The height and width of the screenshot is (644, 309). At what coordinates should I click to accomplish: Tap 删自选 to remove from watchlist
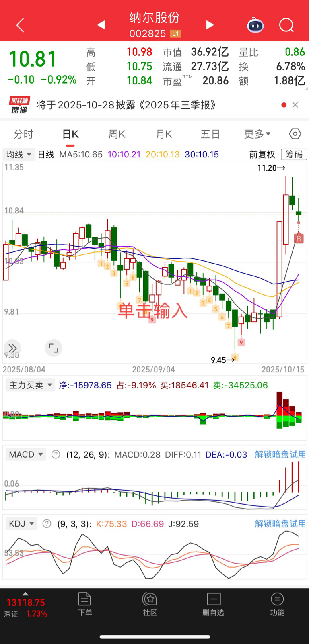[213, 604]
